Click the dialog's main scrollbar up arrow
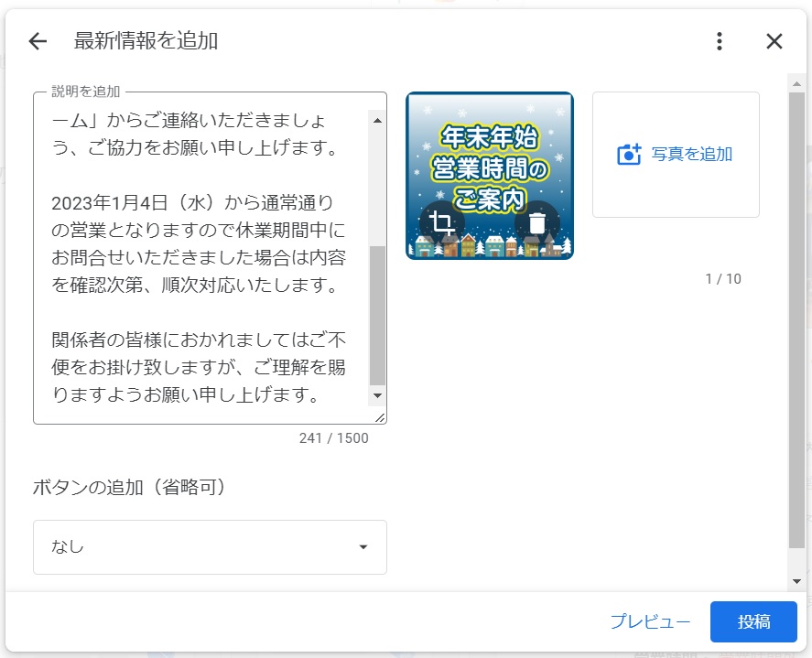 [797, 83]
